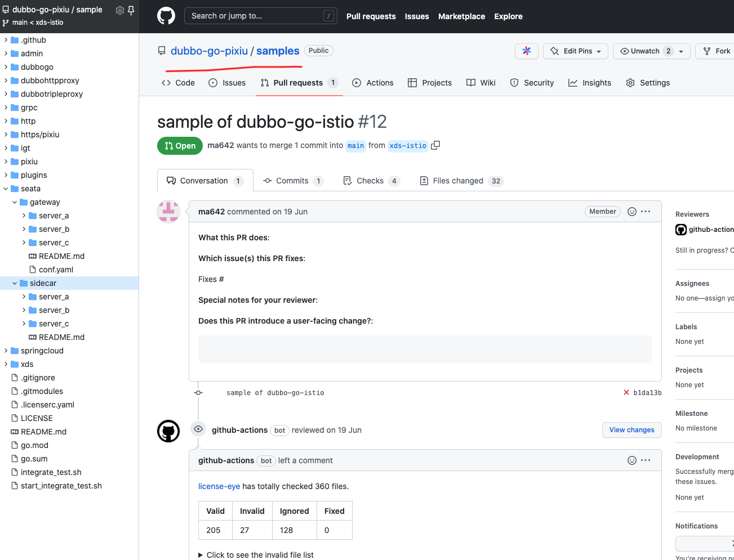Open Explore in top navigation
Image resolution: width=734 pixels, height=560 pixels.
coord(508,16)
